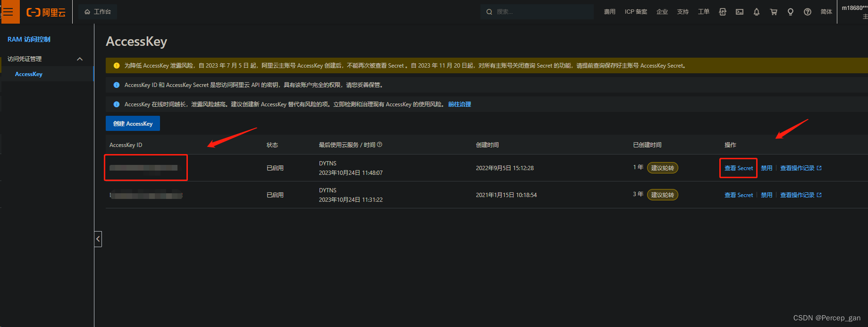Screen dimensions: 868x327
Task: Click blurred AccessKey ID in second row
Action: click(x=146, y=195)
